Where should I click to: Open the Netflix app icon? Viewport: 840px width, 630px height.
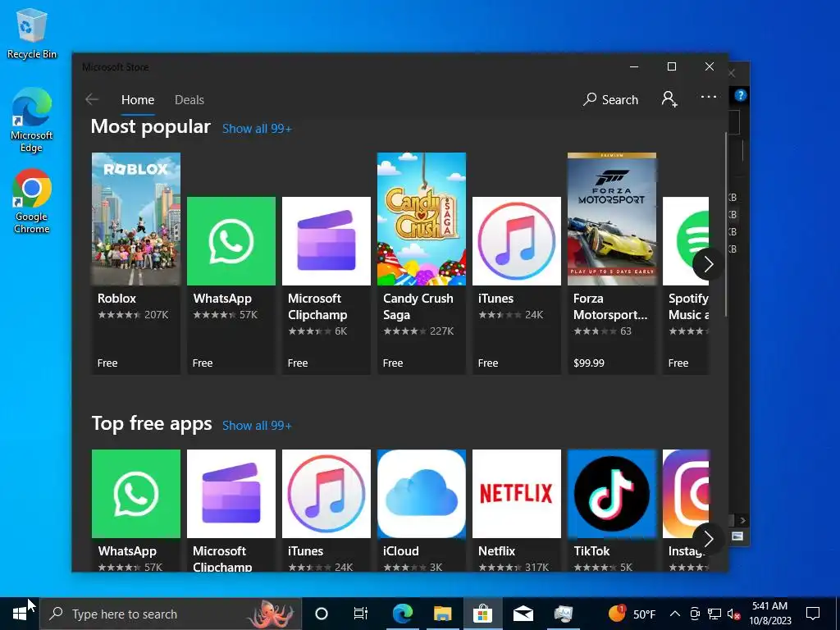[x=517, y=493]
